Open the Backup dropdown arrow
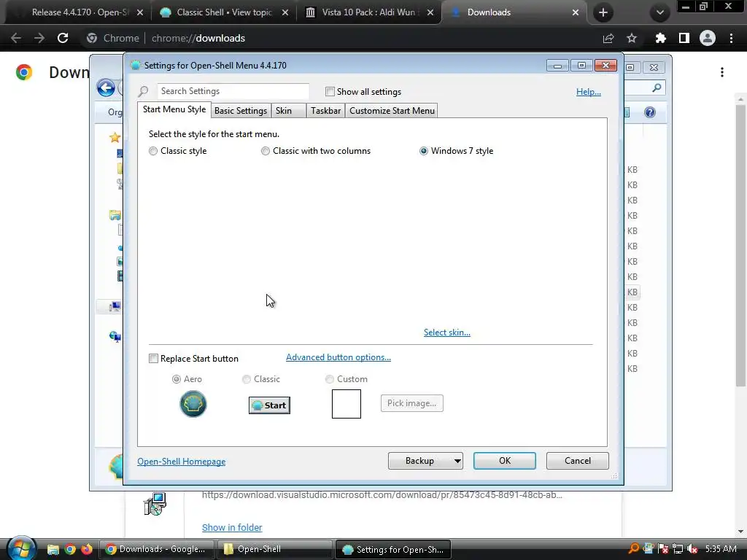Viewport: 747px width, 560px height. [457, 461]
